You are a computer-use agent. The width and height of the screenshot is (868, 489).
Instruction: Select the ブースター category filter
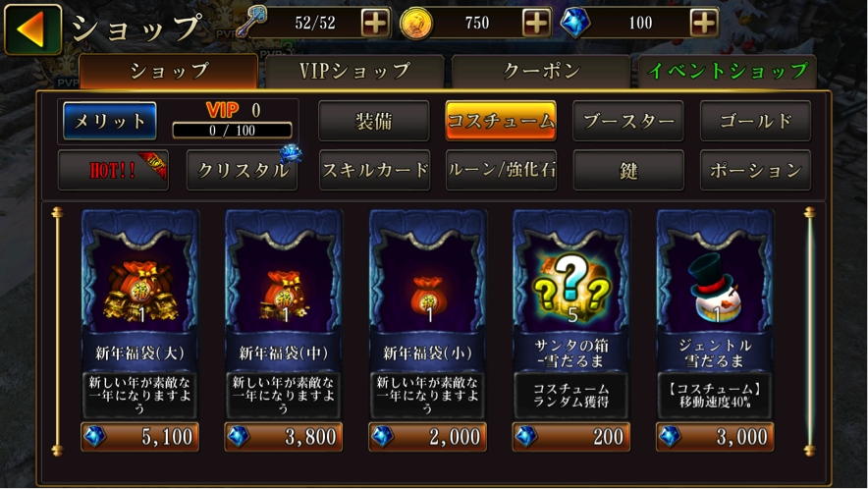[628, 121]
